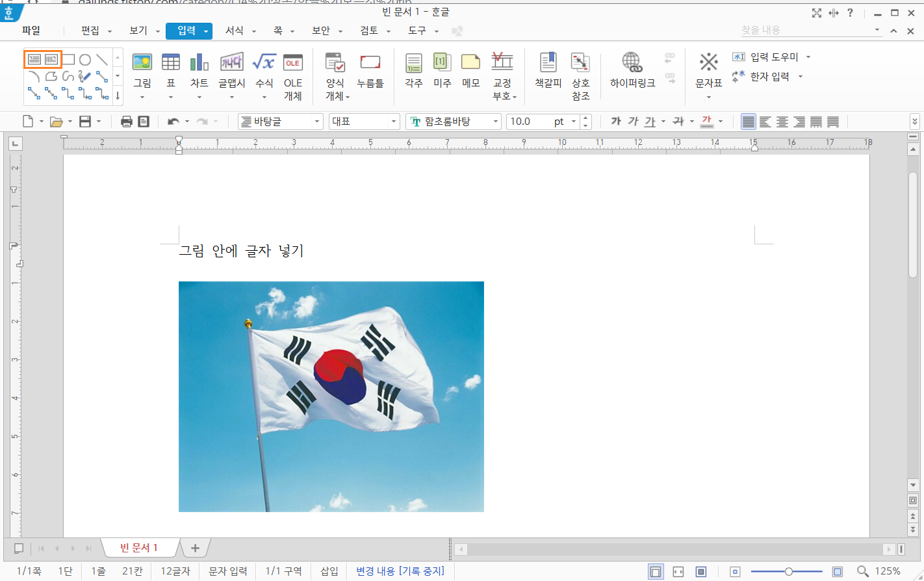The height and width of the screenshot is (581, 924).
Task: Open the 서식 menu
Action: (235, 31)
